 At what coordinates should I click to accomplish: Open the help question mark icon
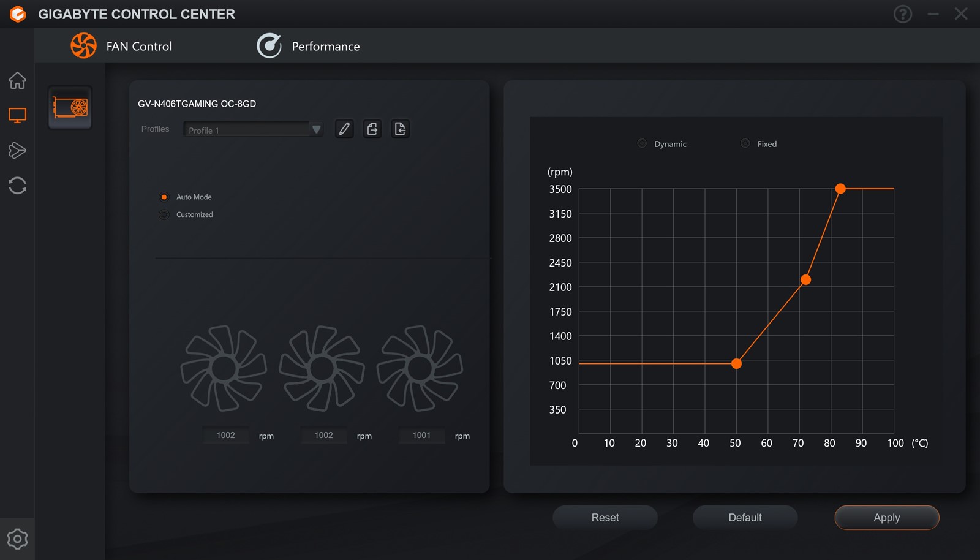pyautogui.click(x=903, y=14)
